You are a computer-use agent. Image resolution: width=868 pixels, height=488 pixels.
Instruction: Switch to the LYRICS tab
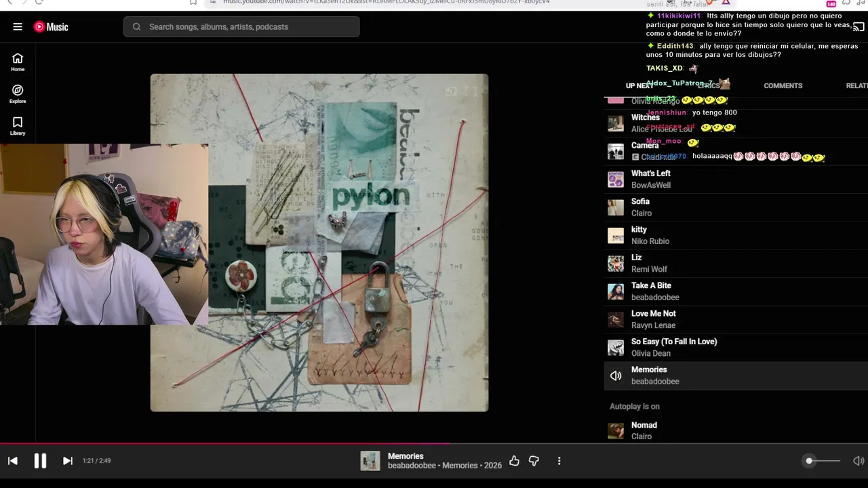click(x=709, y=86)
